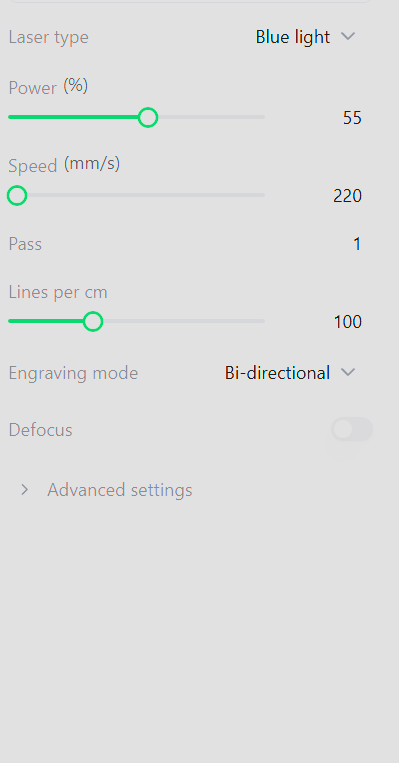The image size is (399, 763).
Task: Click the Defocus label text
Action: 40,430
